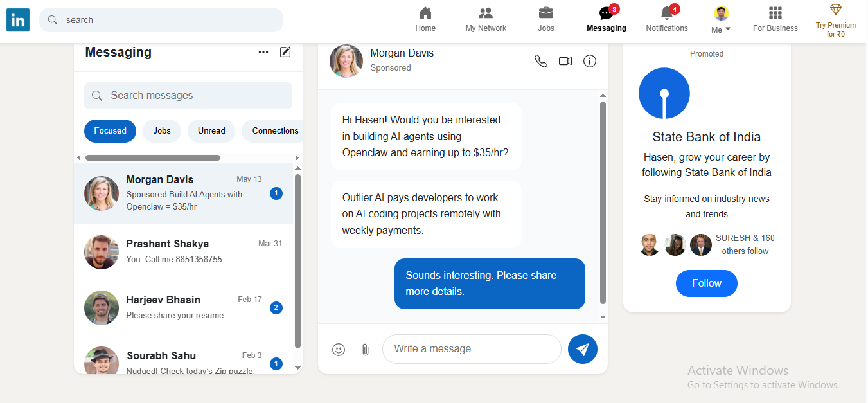Image resolution: width=868 pixels, height=403 pixels.
Task: Click Try Premium diamond offer
Action: [x=836, y=21]
